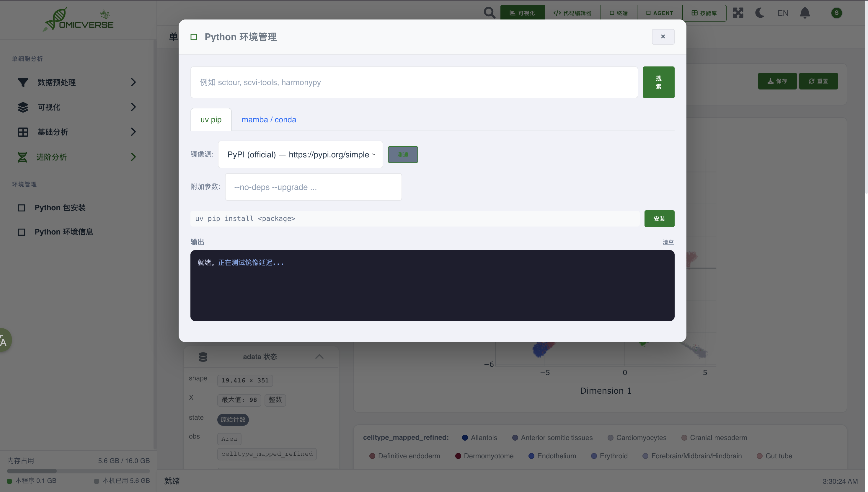Toggle fullscreen with the expand arrows icon
The height and width of the screenshot is (492, 868).
tap(738, 13)
